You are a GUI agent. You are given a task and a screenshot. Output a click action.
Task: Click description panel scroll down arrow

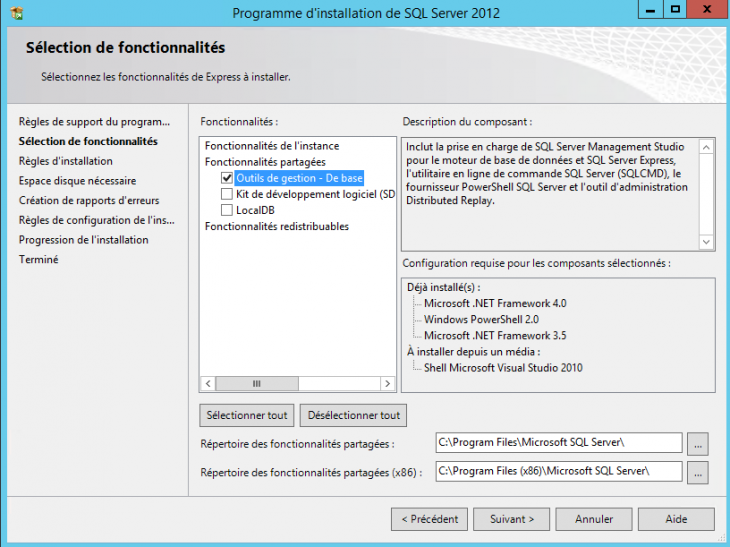point(706,242)
